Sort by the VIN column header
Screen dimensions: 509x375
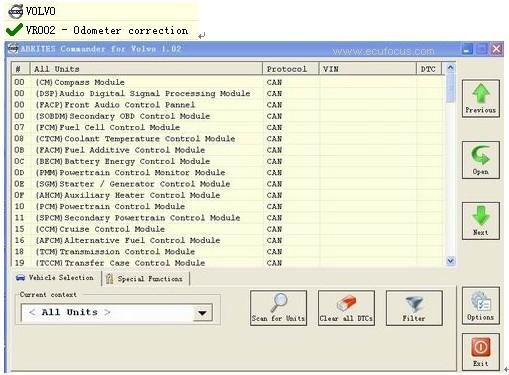(368, 69)
